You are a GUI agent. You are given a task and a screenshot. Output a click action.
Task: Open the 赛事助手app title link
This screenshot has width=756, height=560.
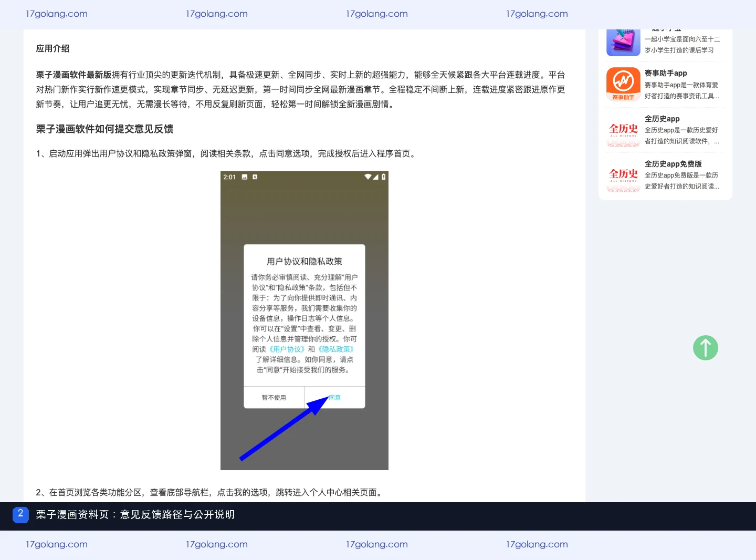click(666, 73)
